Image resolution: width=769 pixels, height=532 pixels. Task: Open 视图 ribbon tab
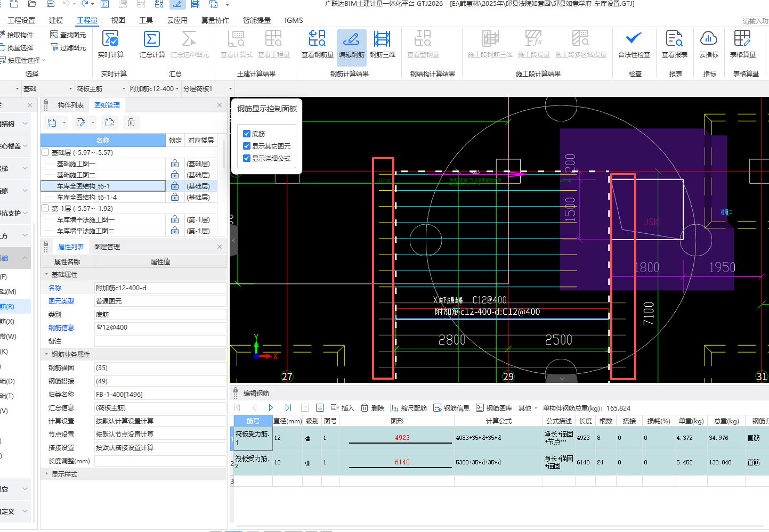pos(118,20)
